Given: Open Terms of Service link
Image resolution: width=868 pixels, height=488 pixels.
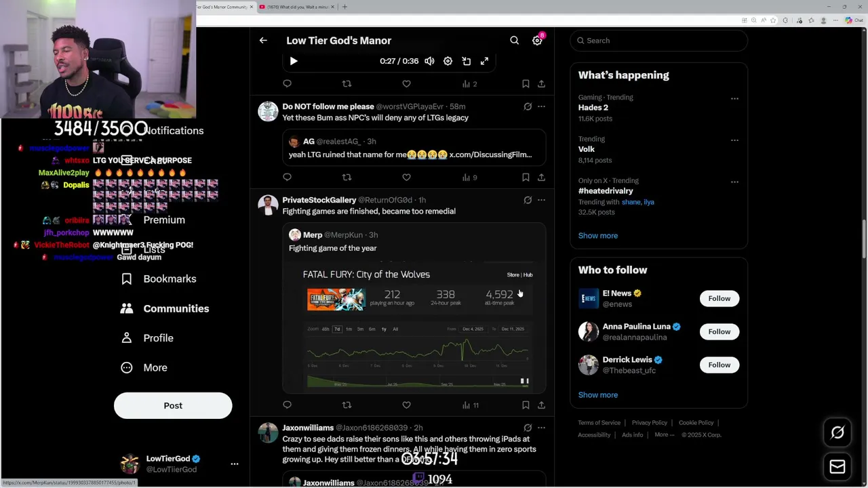Looking at the screenshot, I should click(x=599, y=423).
